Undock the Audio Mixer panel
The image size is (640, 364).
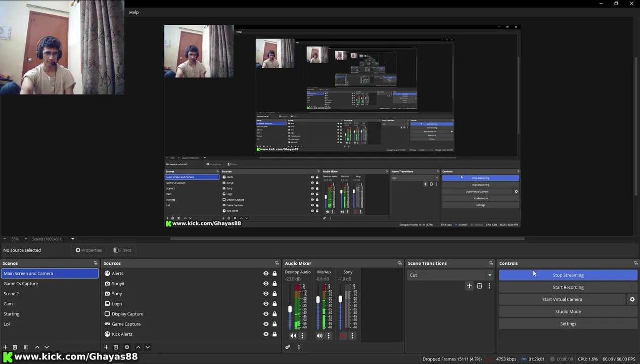coord(400,263)
